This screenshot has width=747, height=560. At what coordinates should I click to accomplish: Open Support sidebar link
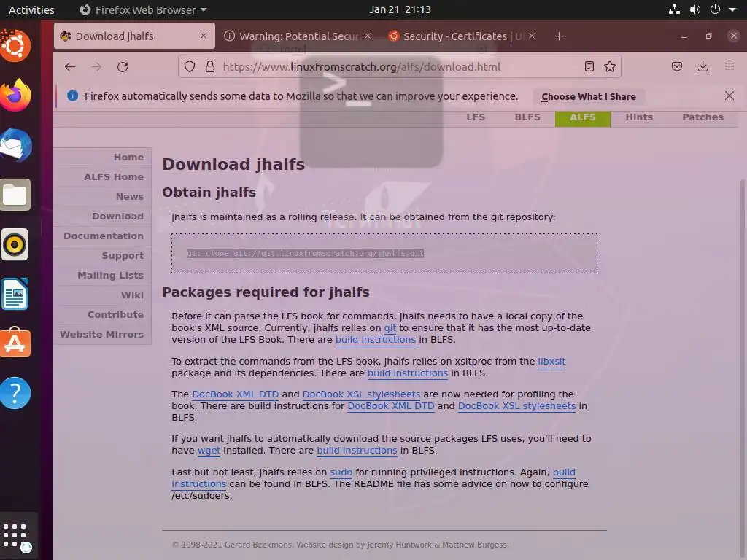[123, 256]
